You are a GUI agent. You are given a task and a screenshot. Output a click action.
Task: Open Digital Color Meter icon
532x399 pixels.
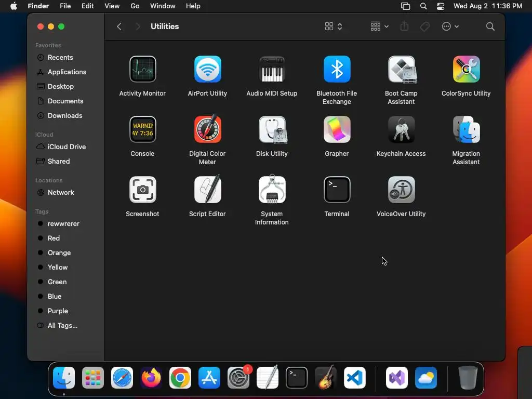[207, 129]
